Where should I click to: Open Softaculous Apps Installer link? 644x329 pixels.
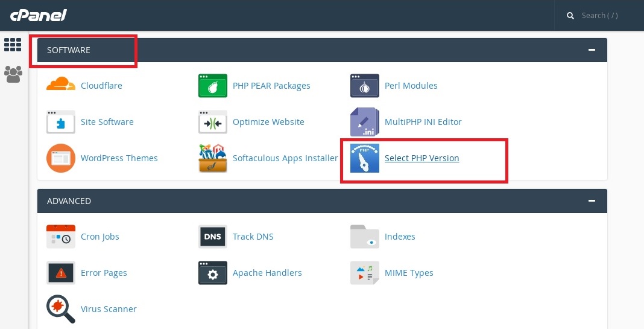click(x=285, y=158)
